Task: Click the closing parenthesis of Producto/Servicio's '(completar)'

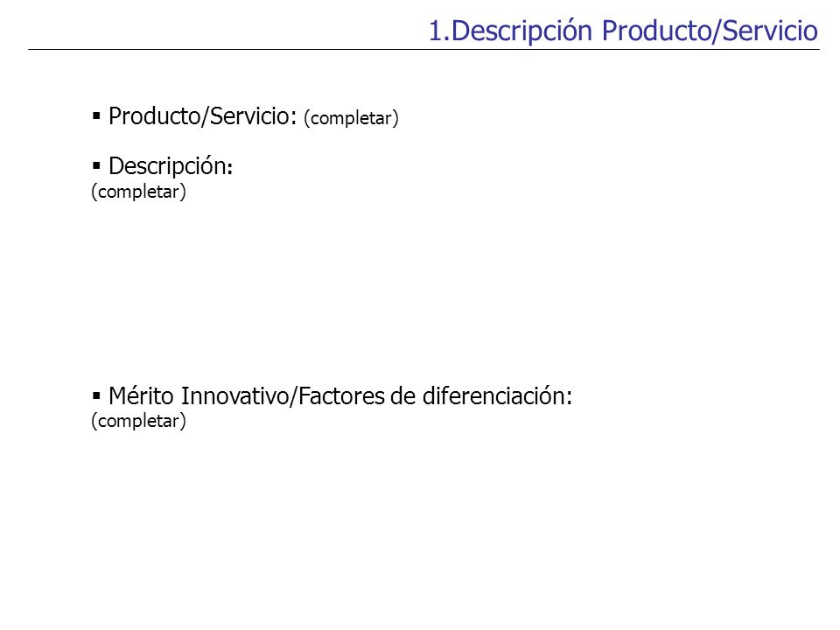Action: click(x=395, y=118)
